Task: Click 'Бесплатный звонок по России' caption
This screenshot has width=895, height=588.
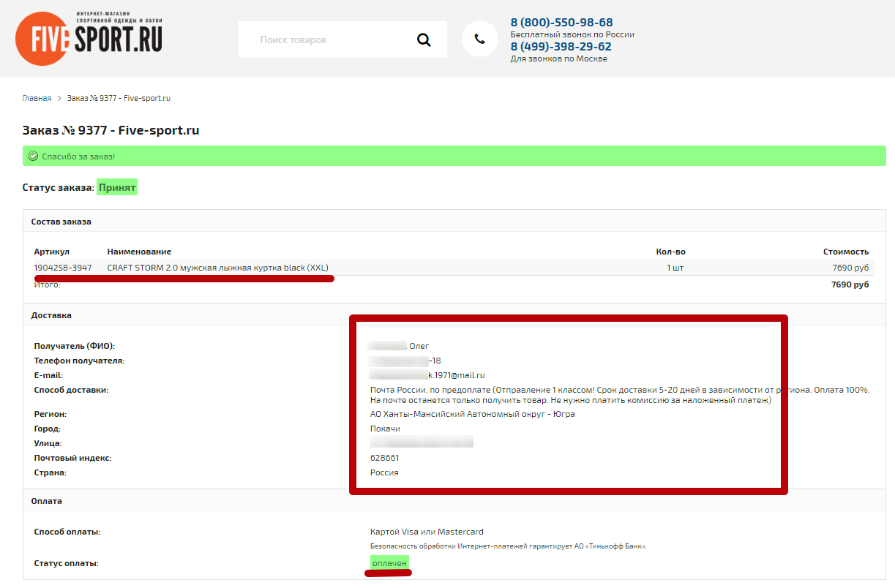Action: tap(572, 34)
